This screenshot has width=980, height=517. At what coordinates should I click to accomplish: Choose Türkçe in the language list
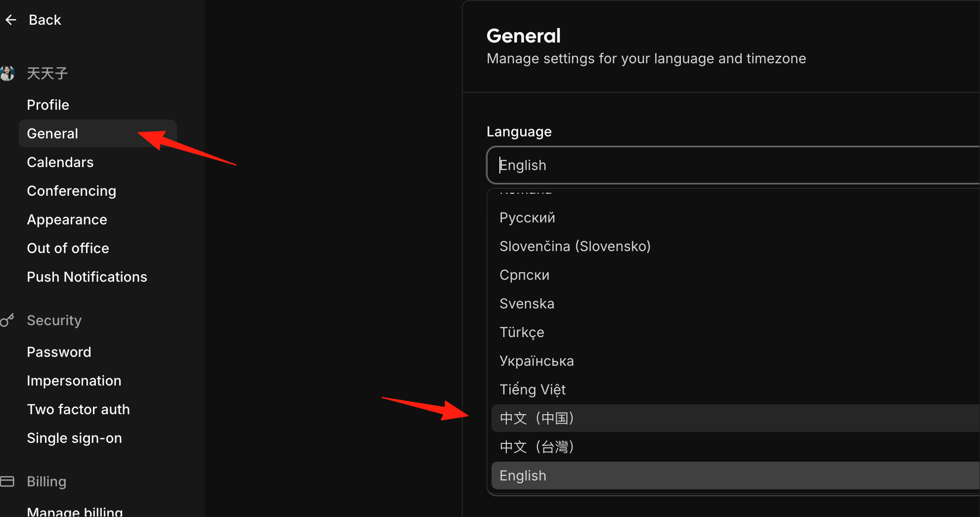click(x=736, y=332)
